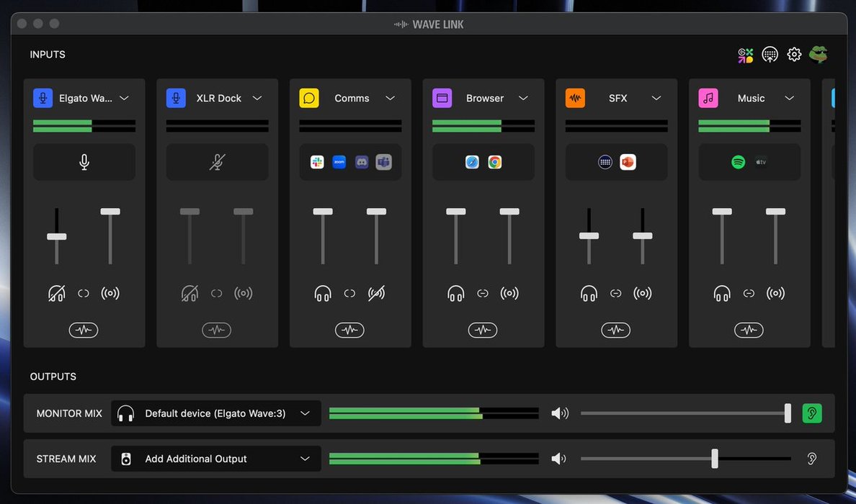The height and width of the screenshot is (504, 856).
Task: Expand the Music channel dropdown chevron
Action: [790, 98]
